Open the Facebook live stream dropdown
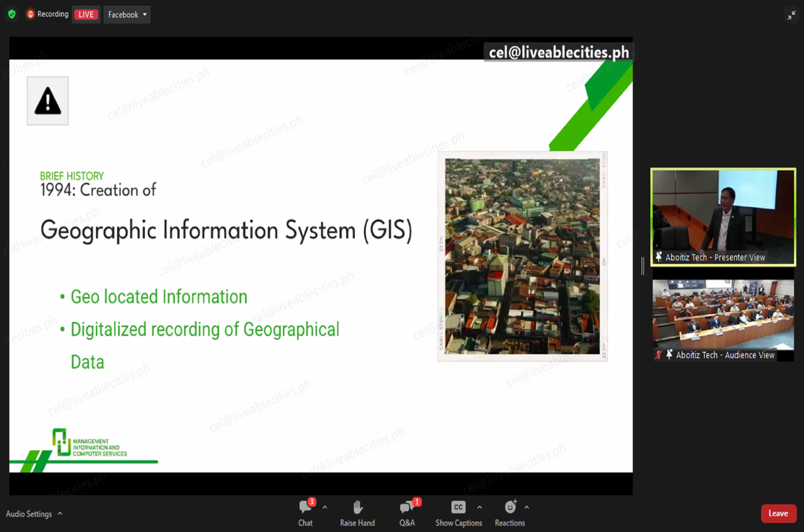 coord(127,15)
